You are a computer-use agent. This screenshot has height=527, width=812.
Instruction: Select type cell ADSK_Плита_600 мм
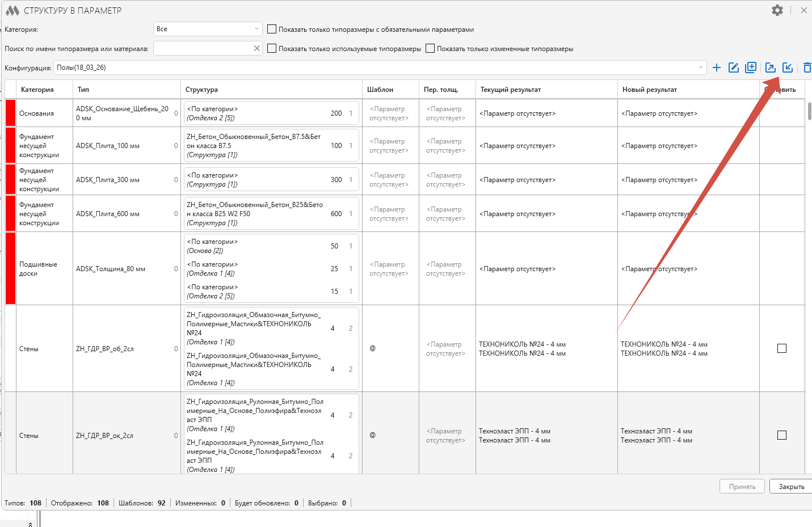(127, 213)
